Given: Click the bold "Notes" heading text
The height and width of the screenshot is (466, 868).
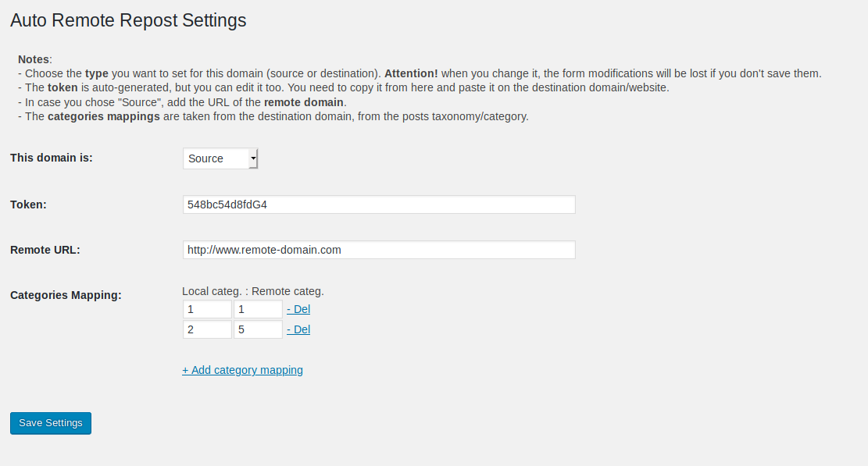Looking at the screenshot, I should [x=34, y=59].
